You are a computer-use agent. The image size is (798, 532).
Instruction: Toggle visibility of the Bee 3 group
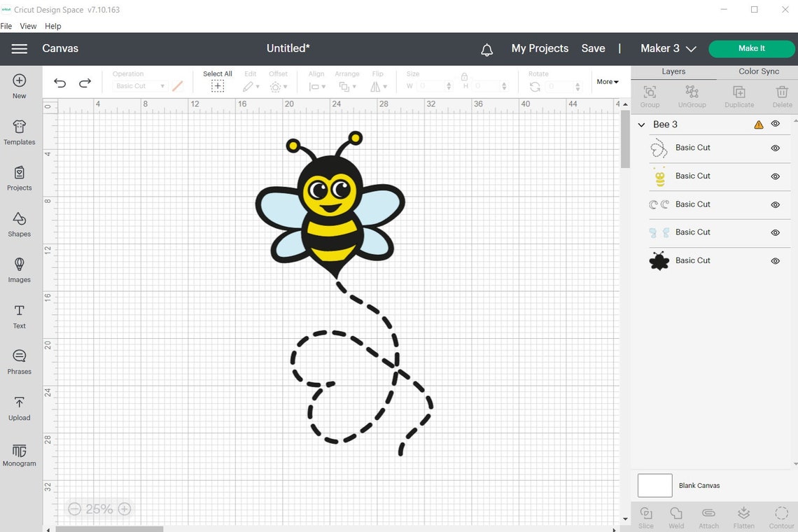(x=775, y=123)
